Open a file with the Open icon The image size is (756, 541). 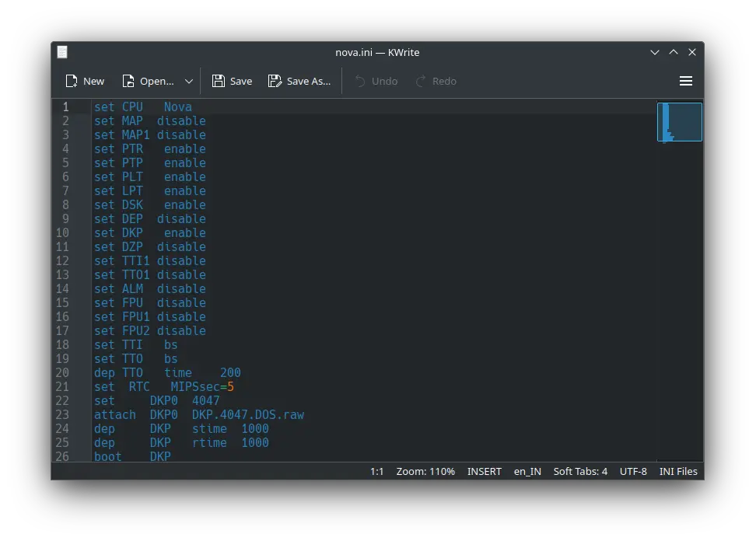tap(129, 81)
